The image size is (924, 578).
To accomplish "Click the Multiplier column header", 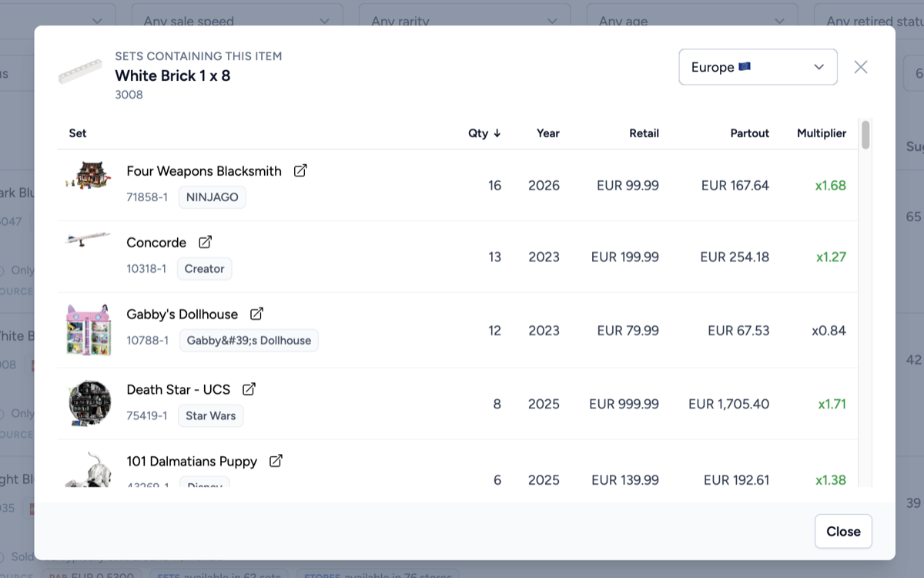I will pyautogui.click(x=822, y=133).
